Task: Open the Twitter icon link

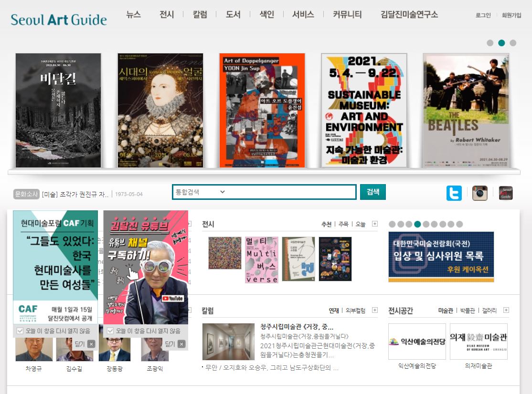Action: point(454,193)
